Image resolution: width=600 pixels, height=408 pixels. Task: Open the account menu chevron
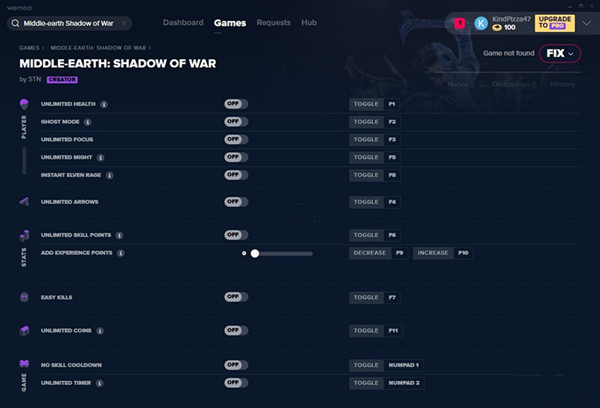(x=586, y=23)
